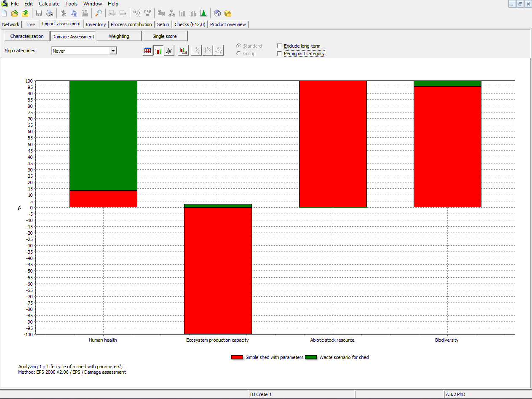Enable the Exclude long-term checkbox
Screen dimensions: 532x399
[279, 46]
